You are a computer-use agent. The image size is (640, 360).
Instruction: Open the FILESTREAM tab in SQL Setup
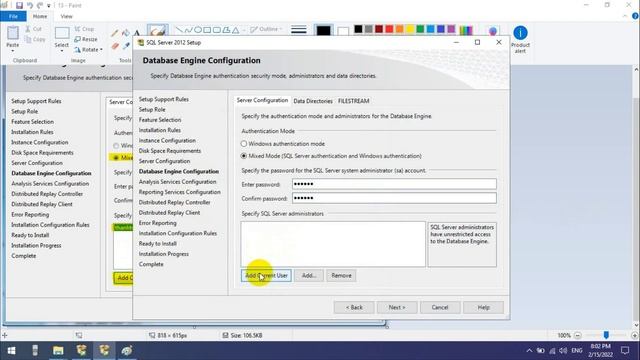click(x=353, y=101)
